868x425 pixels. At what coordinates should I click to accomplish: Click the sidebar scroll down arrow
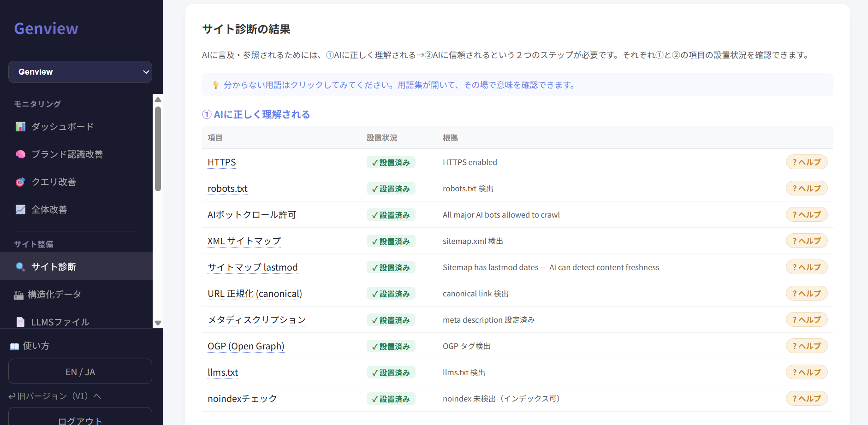[x=158, y=323]
